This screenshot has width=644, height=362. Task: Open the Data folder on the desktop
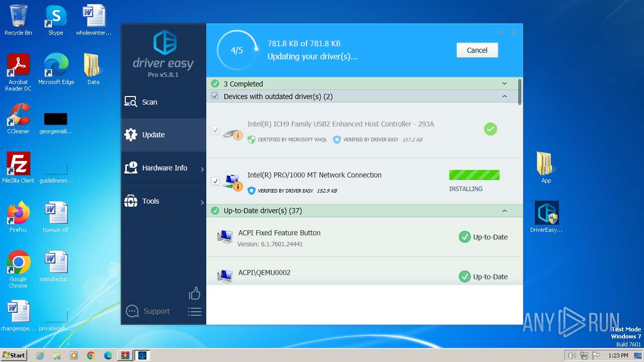(x=93, y=69)
